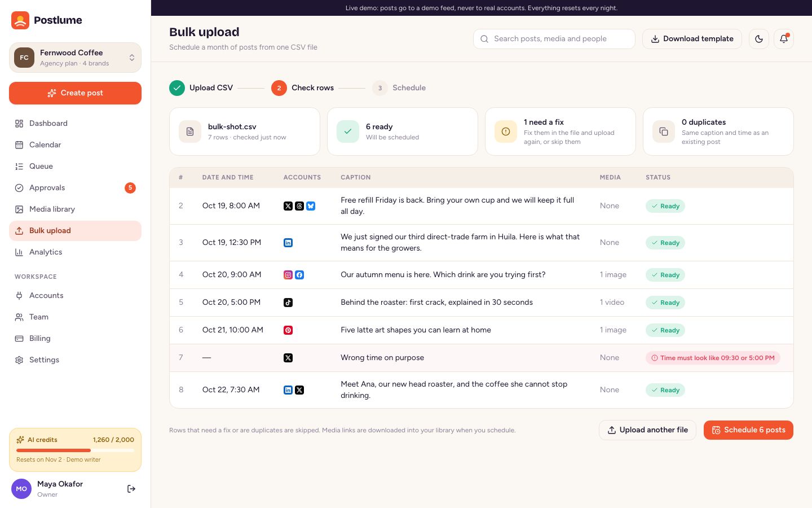This screenshot has width=812, height=508.
Task: Click the bulk-shot.csv file card icon
Action: coord(190,132)
